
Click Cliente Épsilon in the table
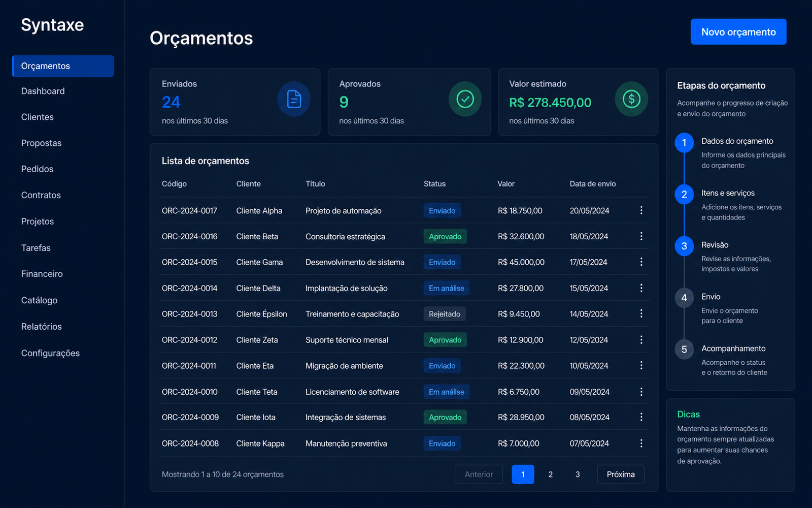(x=262, y=314)
